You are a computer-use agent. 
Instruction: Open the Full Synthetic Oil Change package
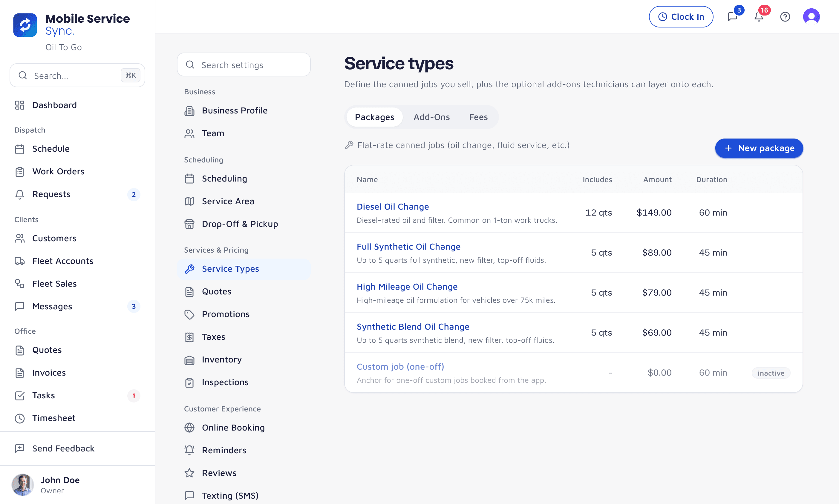pos(408,247)
